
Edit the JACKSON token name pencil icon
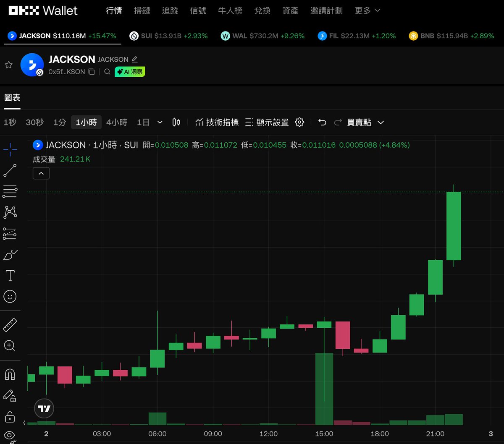[135, 60]
